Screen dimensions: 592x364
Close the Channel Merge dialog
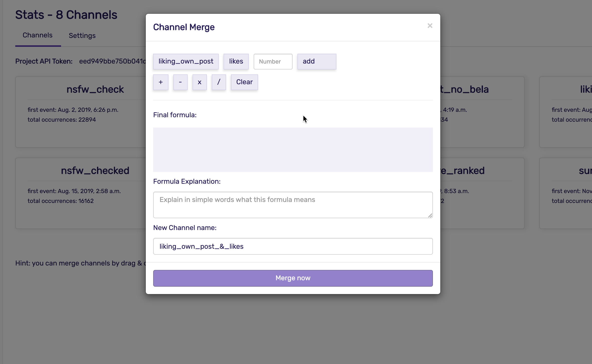pyautogui.click(x=430, y=26)
